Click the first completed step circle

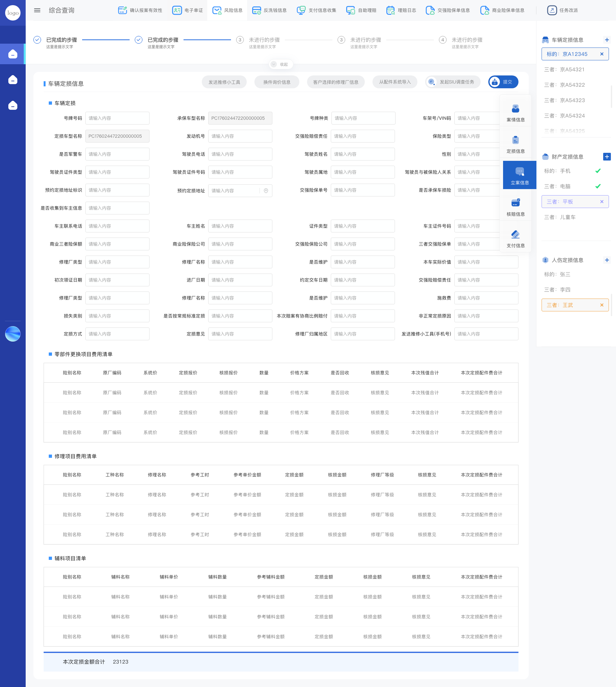click(x=37, y=40)
